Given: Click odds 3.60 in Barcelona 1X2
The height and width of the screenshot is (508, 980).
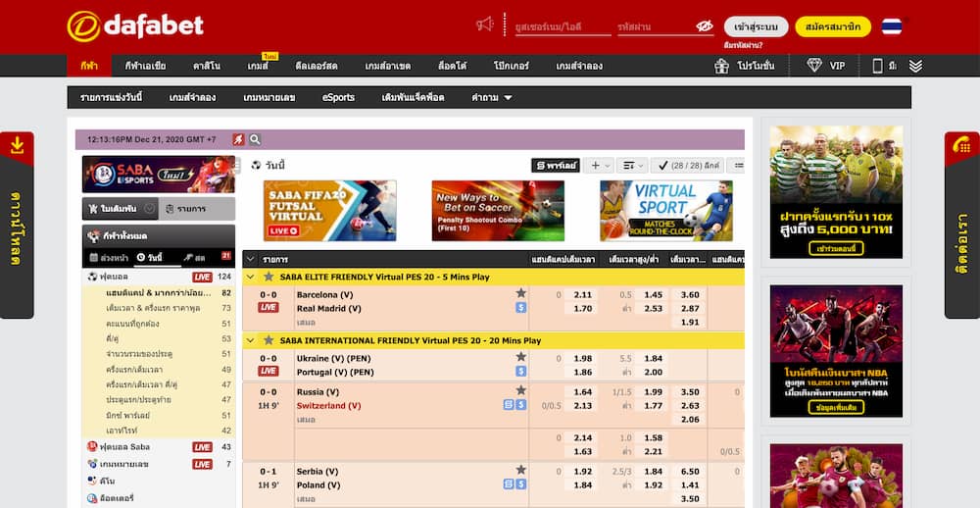Looking at the screenshot, I should pyautogui.click(x=689, y=294).
